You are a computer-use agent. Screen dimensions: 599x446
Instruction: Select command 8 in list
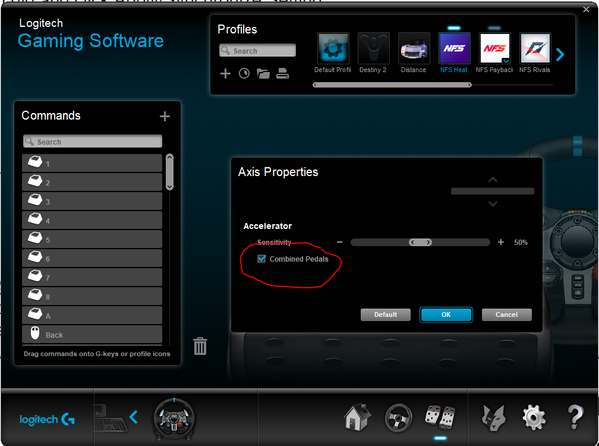pyautogui.click(x=92, y=296)
